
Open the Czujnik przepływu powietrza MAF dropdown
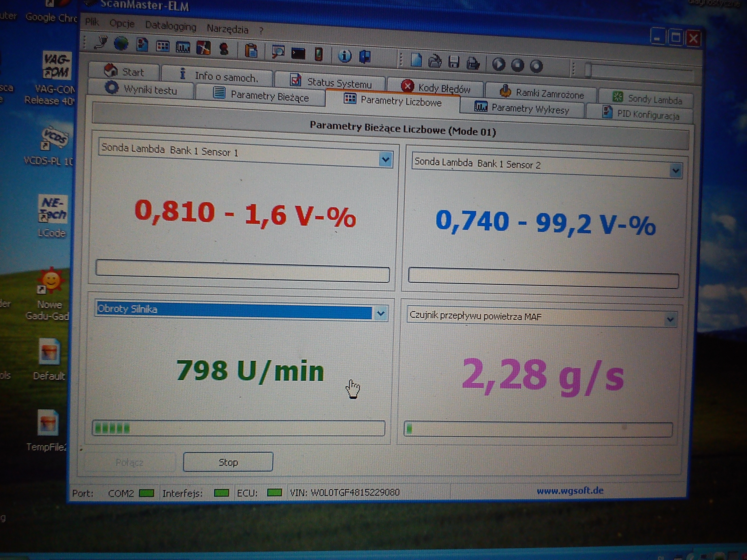pos(670,319)
